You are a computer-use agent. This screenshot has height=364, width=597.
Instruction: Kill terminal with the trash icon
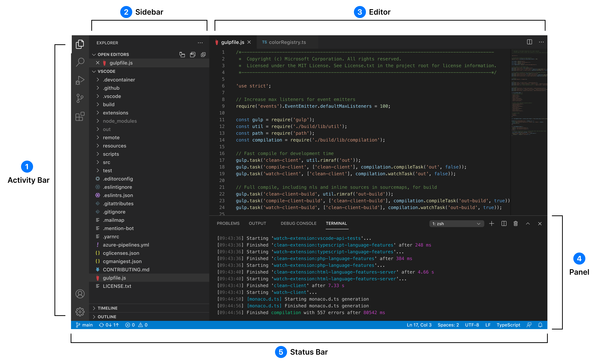click(x=516, y=224)
